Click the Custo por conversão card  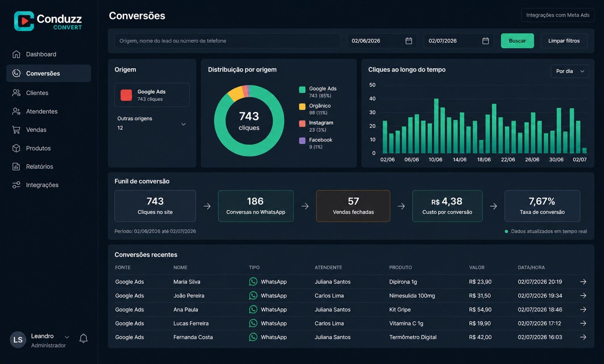click(x=447, y=206)
